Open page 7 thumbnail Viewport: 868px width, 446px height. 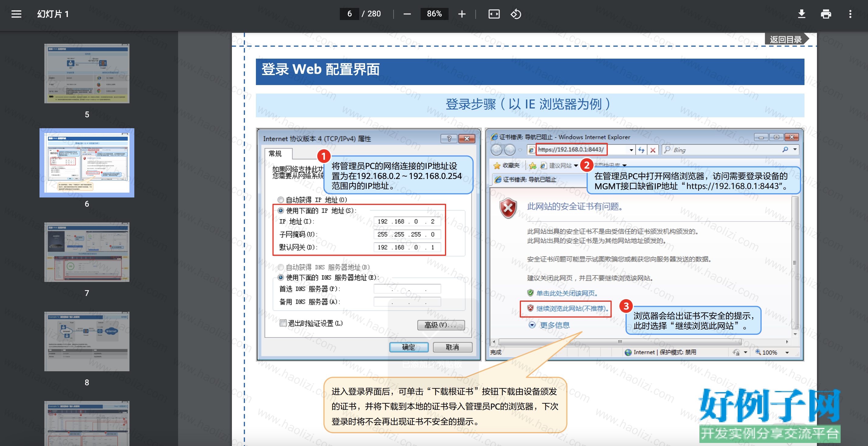coord(87,252)
